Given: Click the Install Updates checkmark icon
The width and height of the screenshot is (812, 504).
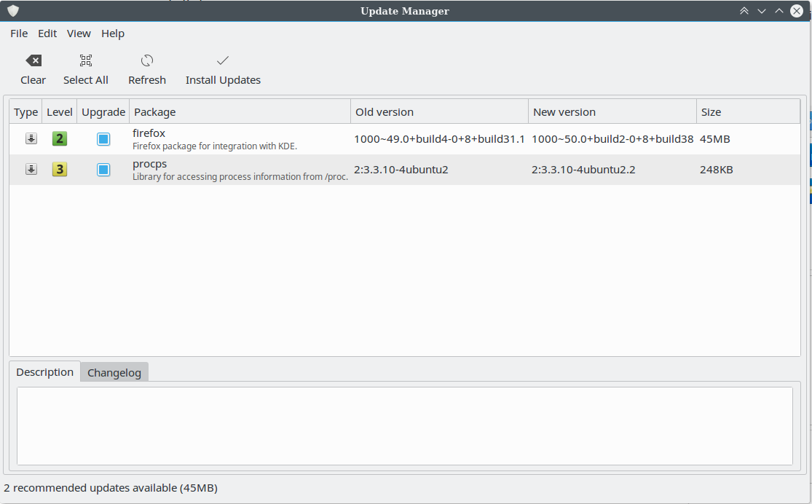Looking at the screenshot, I should click(x=223, y=60).
